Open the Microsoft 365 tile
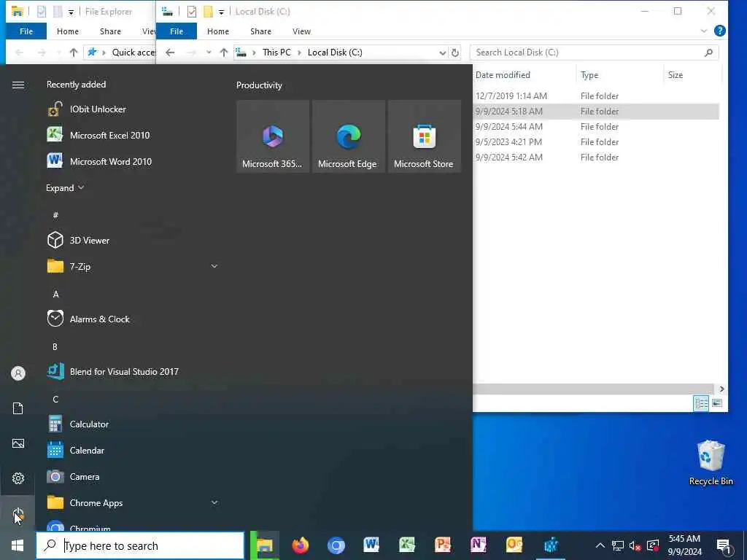Screen dimensions: 747x560 (273, 136)
